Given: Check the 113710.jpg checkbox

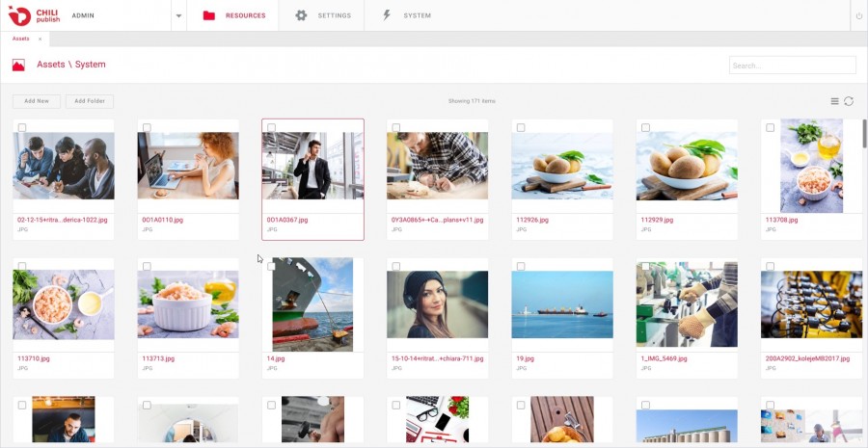Looking at the screenshot, I should (22, 267).
